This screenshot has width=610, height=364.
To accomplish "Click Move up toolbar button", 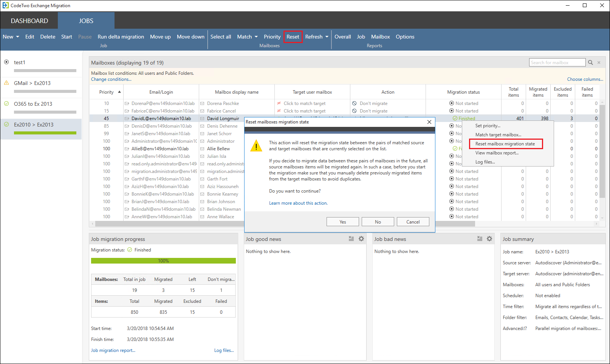I will point(160,37).
